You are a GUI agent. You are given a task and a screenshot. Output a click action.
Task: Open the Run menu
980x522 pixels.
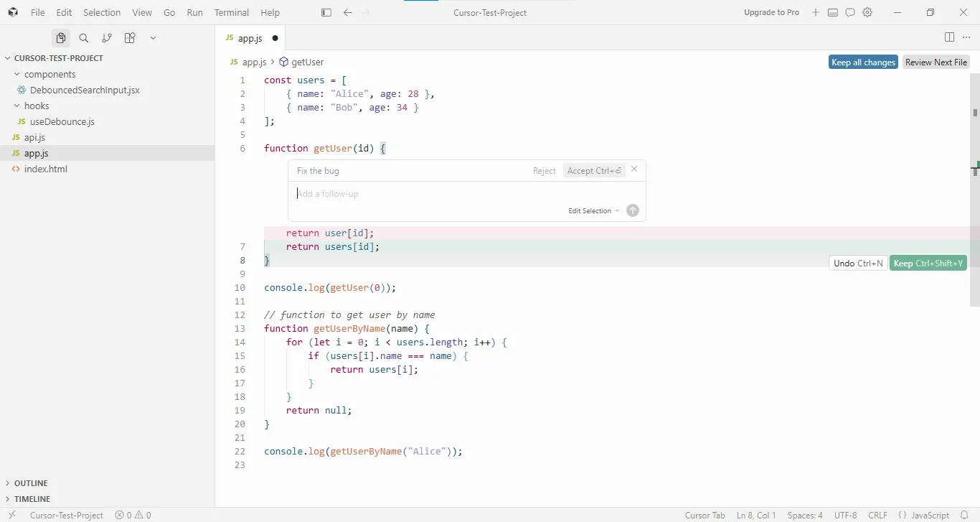[194, 12]
